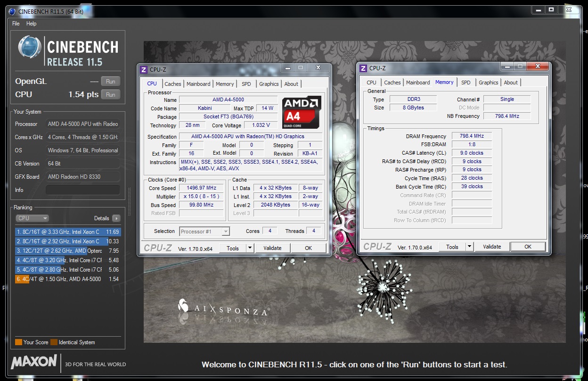Click the Cinebench title bar app icon
The width and height of the screenshot is (588, 381).
click(12, 12)
